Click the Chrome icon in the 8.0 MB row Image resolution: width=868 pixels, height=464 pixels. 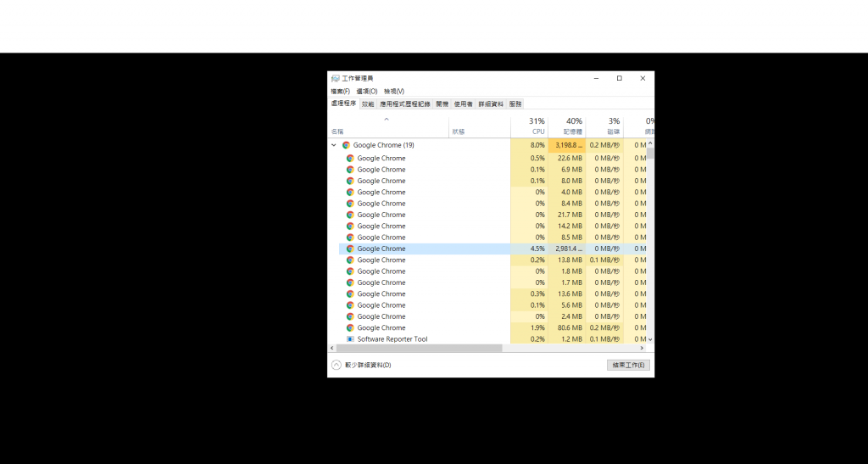tap(350, 181)
